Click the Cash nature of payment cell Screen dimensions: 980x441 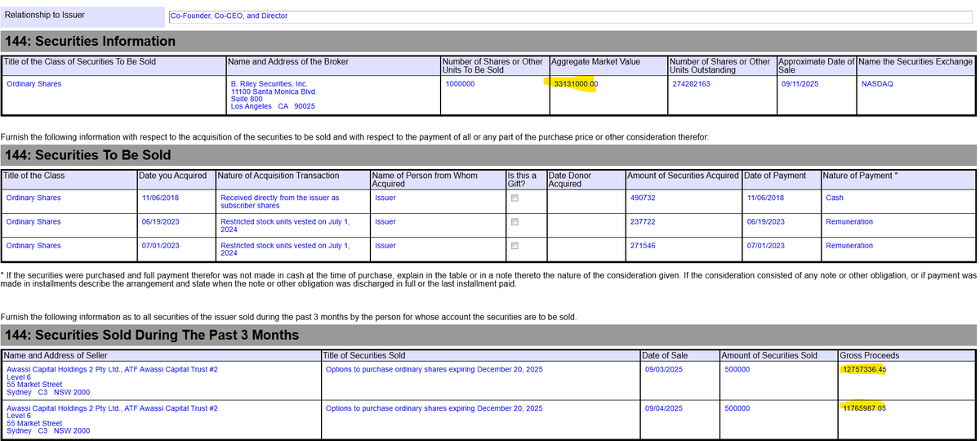[835, 198]
